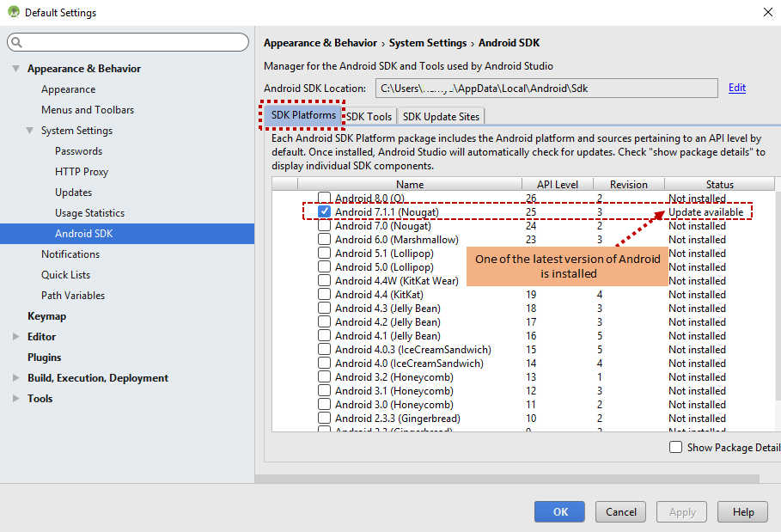781x532 pixels.
Task: Check the Android 8.0 (O) checkbox
Action: (324, 198)
